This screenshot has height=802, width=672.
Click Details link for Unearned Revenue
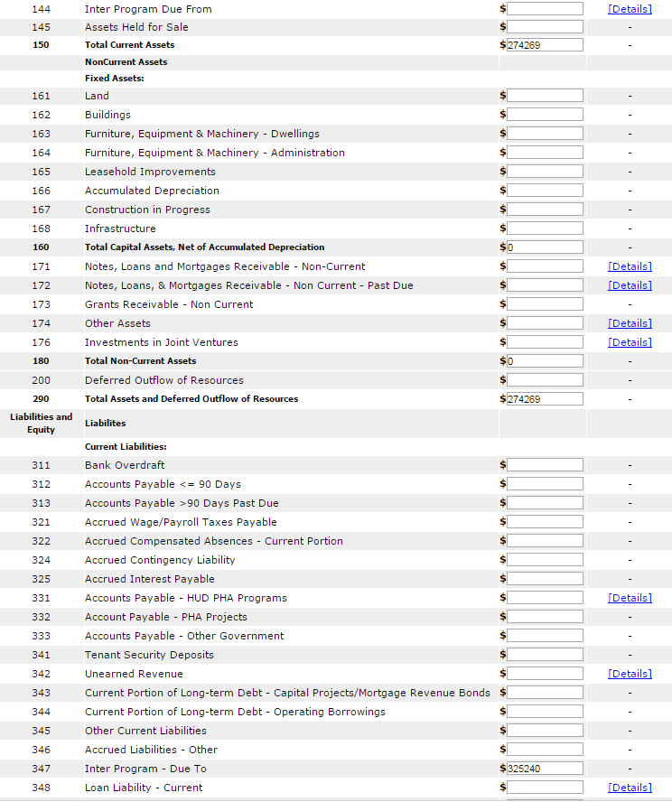click(630, 674)
